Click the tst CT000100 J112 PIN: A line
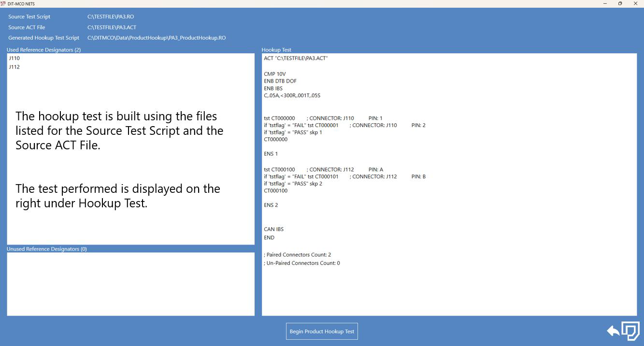The width and height of the screenshot is (644, 346). coord(324,170)
